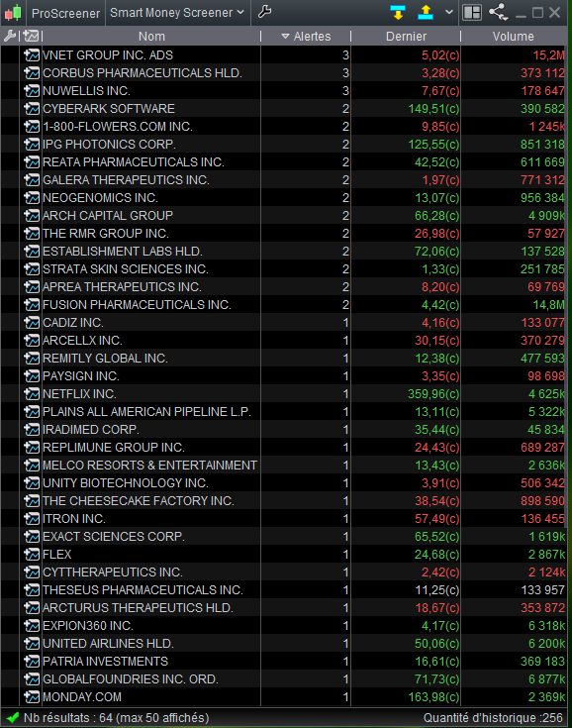Click the yellow down-arrow import icon
This screenshot has height=728, width=572.
(398, 13)
